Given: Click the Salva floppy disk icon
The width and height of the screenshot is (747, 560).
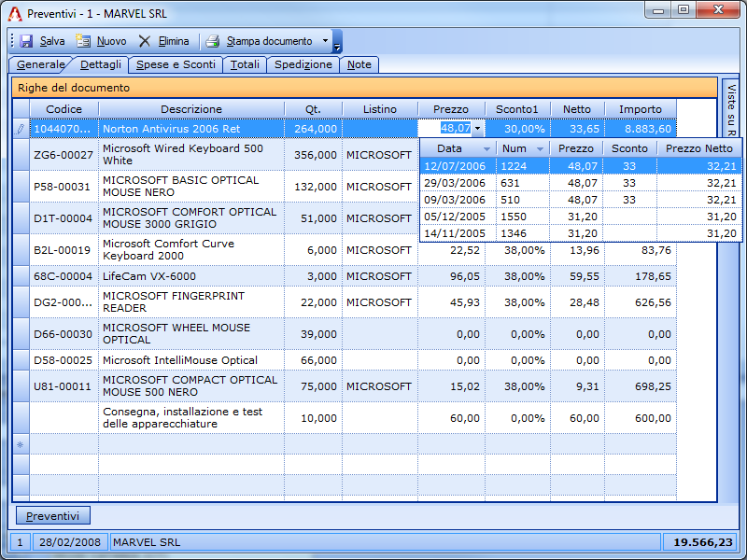Looking at the screenshot, I should [26, 41].
